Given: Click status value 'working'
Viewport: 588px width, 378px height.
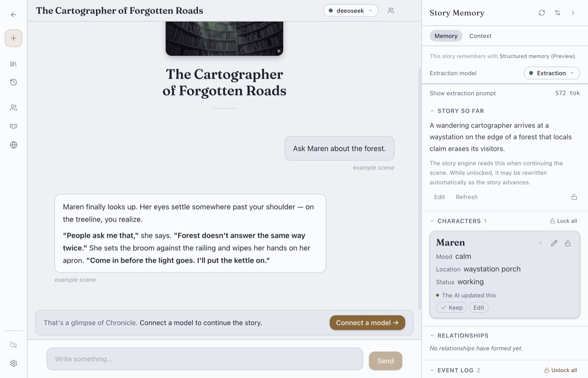Looking at the screenshot, I should (470, 281).
